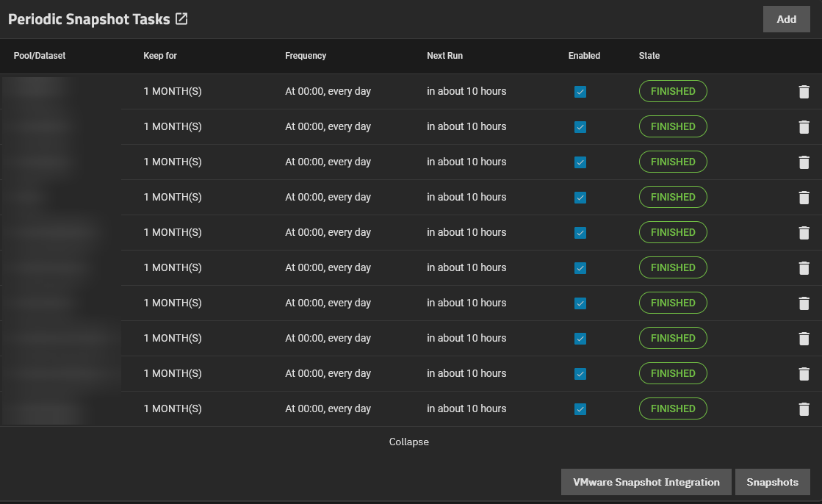The image size is (822, 504).
Task: Delete the first snapshot task row
Action: click(804, 92)
